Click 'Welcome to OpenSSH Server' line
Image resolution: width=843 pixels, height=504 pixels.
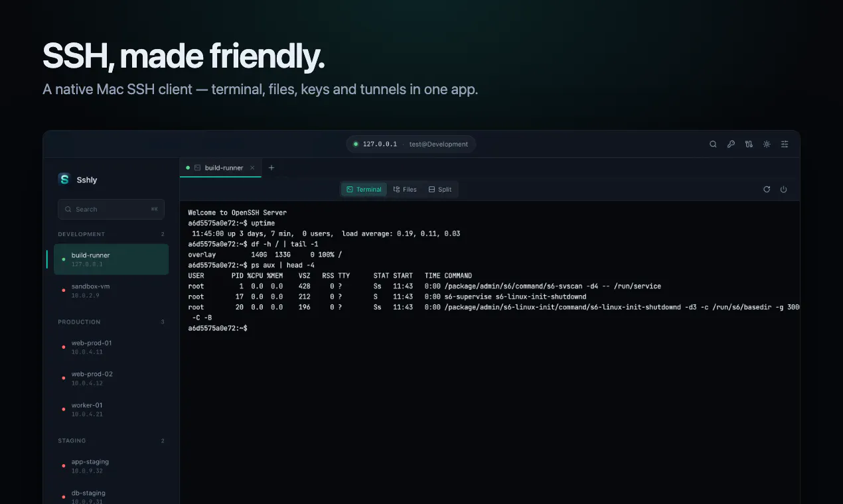click(x=237, y=212)
